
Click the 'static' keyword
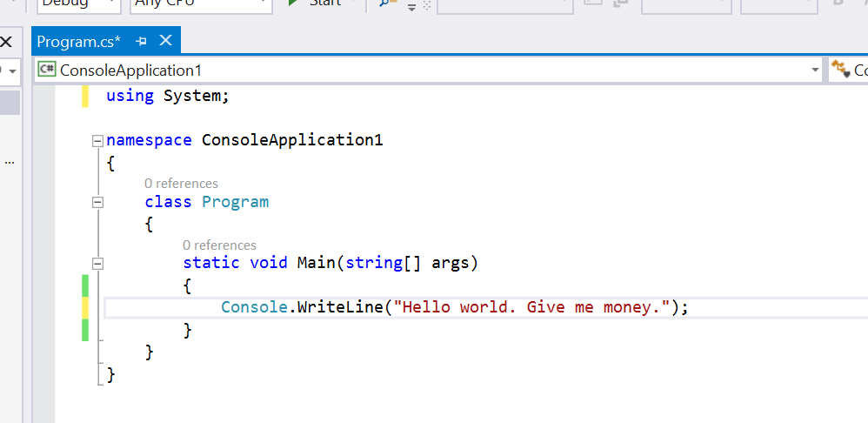click(x=210, y=263)
